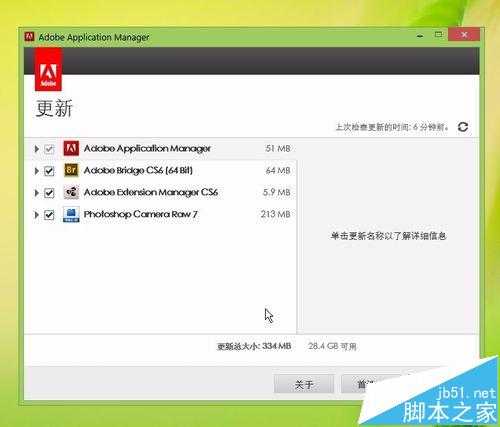Click the refresh updates icon
Image resolution: width=500 pixels, height=427 pixels.
[463, 127]
